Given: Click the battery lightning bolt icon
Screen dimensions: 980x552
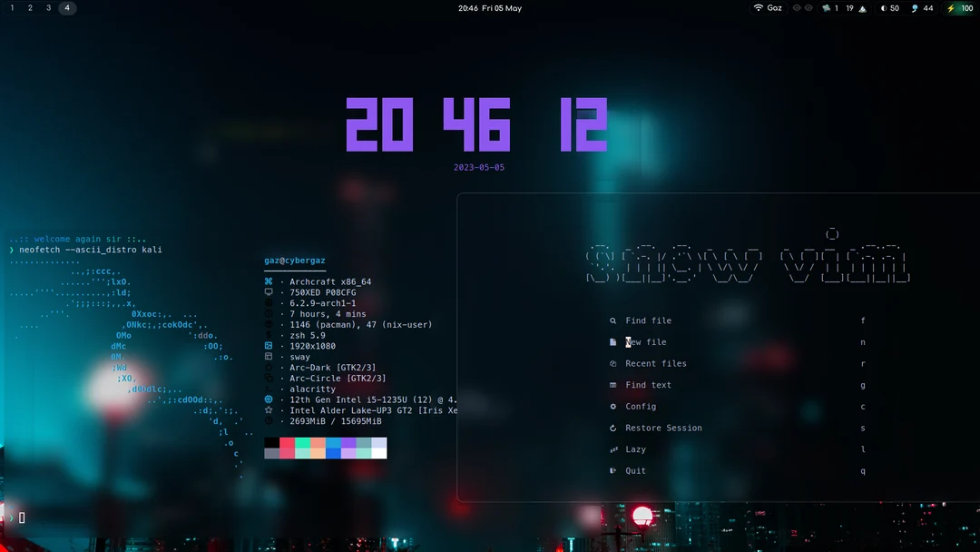Looking at the screenshot, I should (x=951, y=7).
